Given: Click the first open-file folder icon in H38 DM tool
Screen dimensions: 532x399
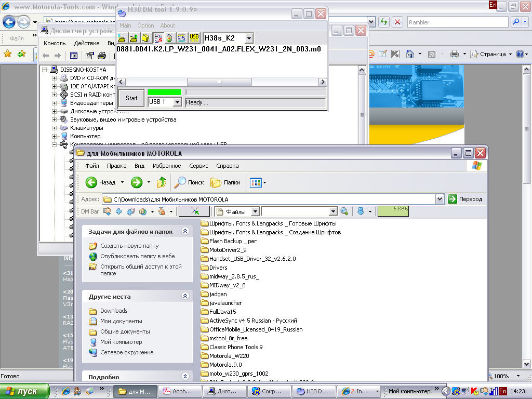Looking at the screenshot, I should tap(122, 38).
